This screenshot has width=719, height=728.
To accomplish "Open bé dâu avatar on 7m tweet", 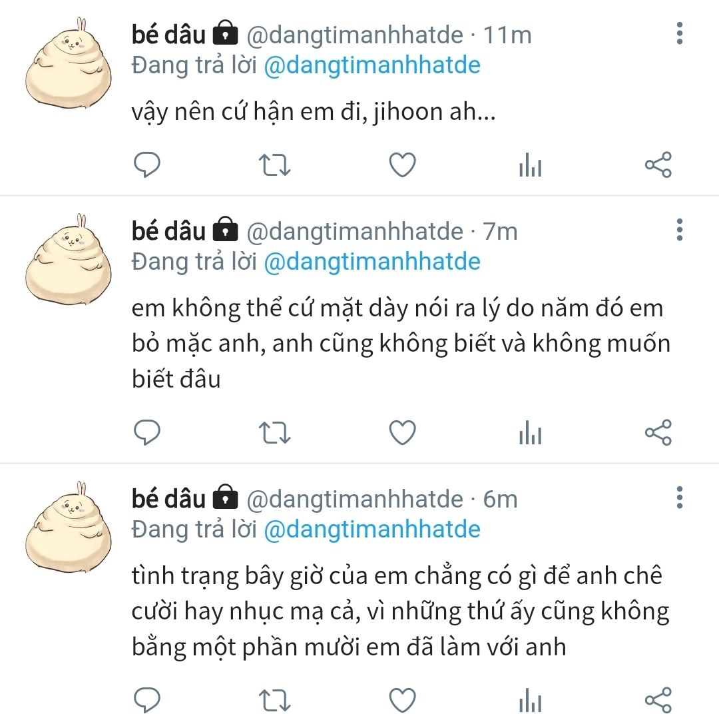I will [x=68, y=260].
